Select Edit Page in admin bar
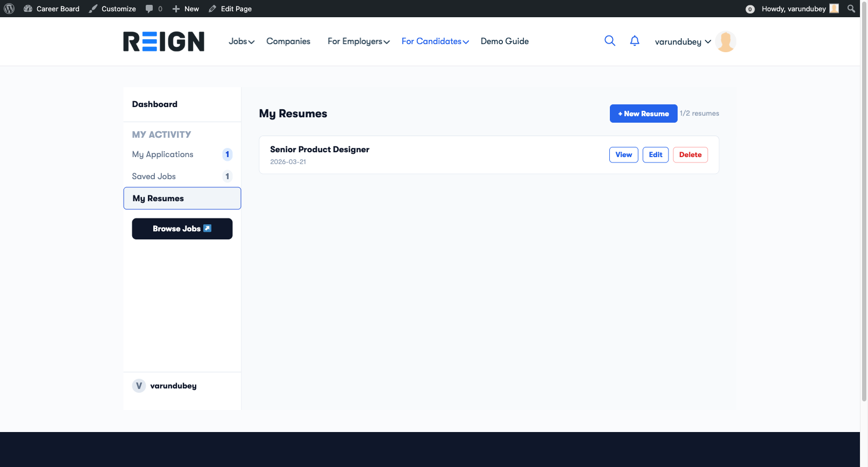Screen dimensions: 868x467 (230, 9)
